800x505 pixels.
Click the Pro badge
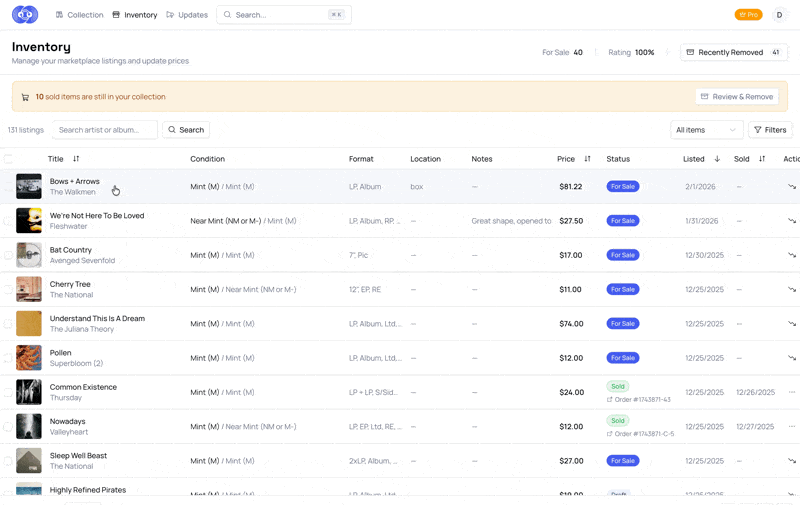tap(748, 15)
